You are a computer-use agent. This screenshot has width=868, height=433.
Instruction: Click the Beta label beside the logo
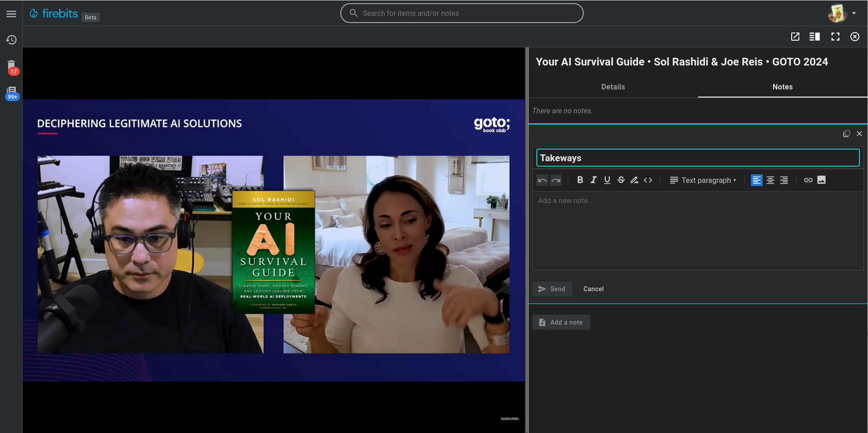coord(90,17)
